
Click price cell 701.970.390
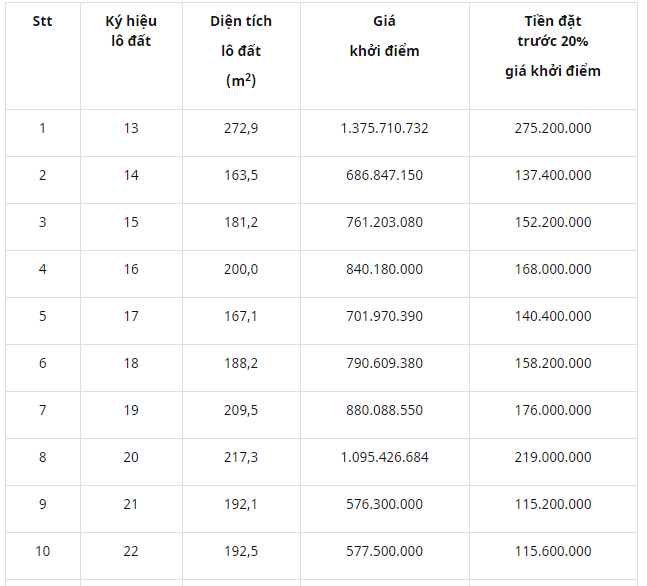point(385,317)
